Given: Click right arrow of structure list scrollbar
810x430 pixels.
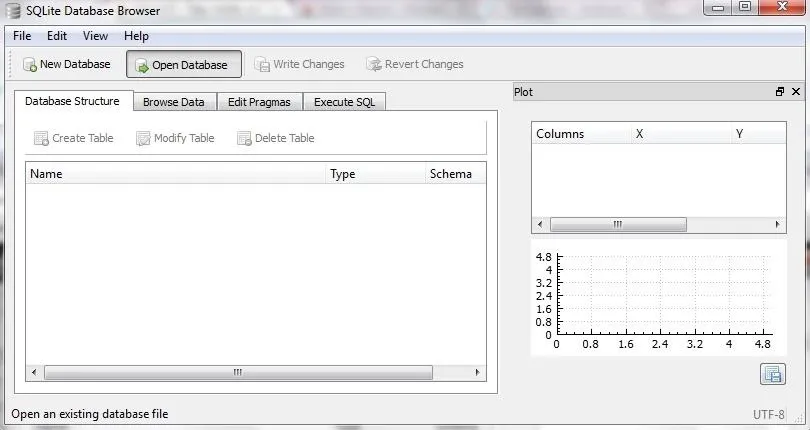Looking at the screenshot, I should click(x=477, y=372).
